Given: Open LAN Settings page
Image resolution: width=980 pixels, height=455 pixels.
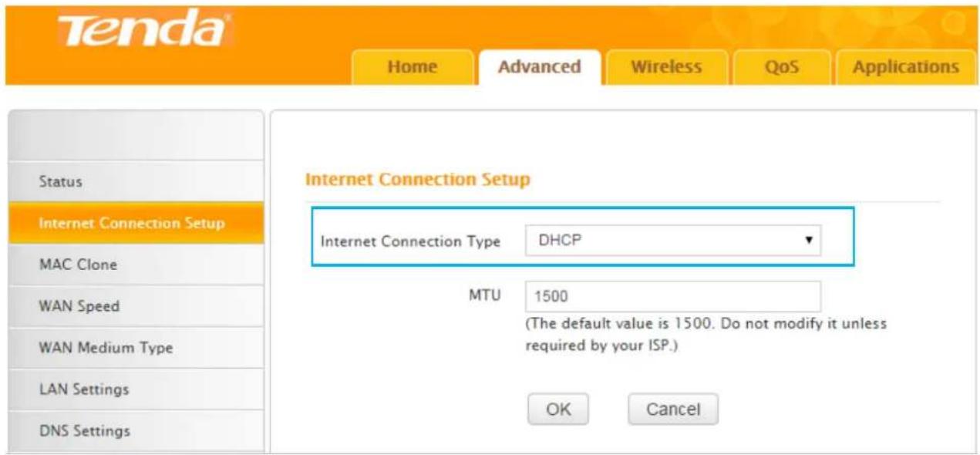Looking at the screenshot, I should (x=136, y=389).
